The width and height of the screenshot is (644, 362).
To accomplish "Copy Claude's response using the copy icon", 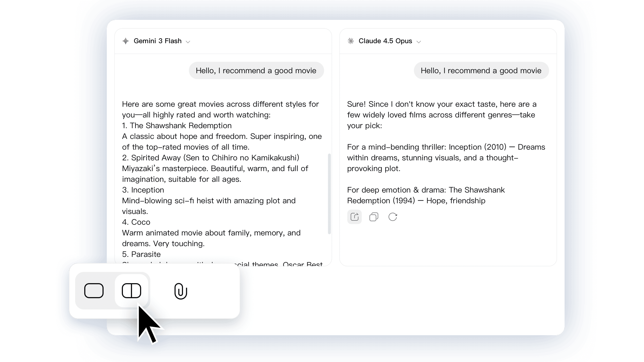I will [x=374, y=217].
